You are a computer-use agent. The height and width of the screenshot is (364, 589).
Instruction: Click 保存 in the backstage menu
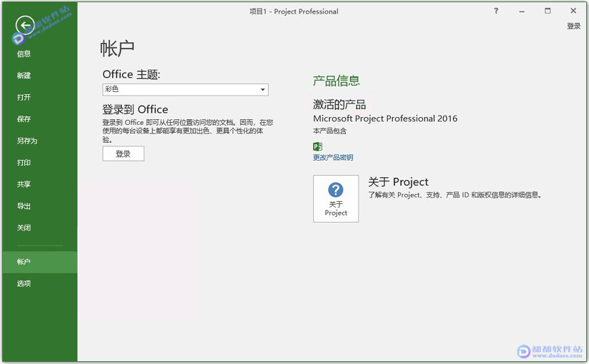pos(24,119)
